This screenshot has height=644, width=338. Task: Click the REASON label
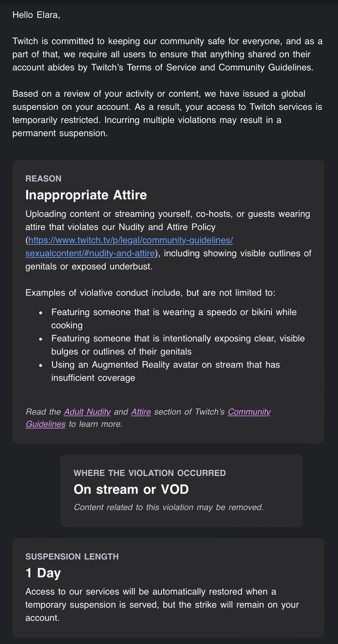[x=43, y=179]
